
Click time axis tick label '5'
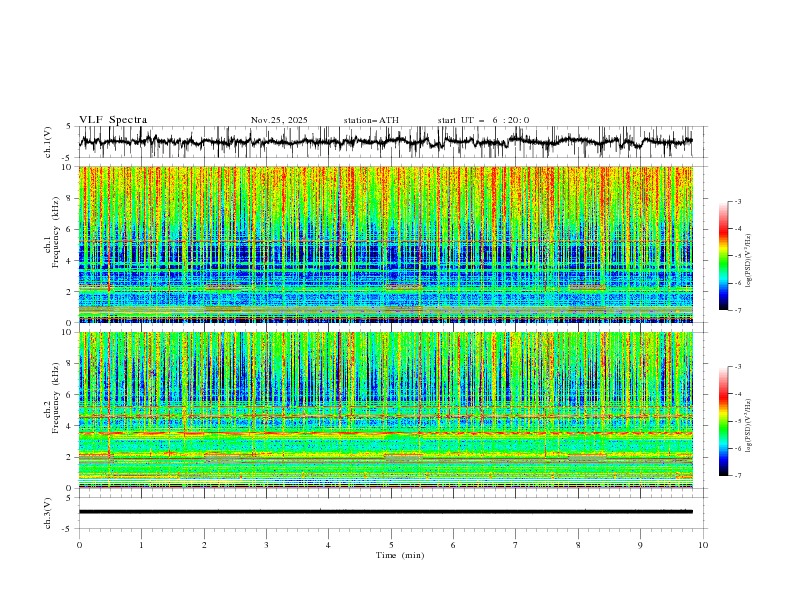pyautogui.click(x=391, y=545)
